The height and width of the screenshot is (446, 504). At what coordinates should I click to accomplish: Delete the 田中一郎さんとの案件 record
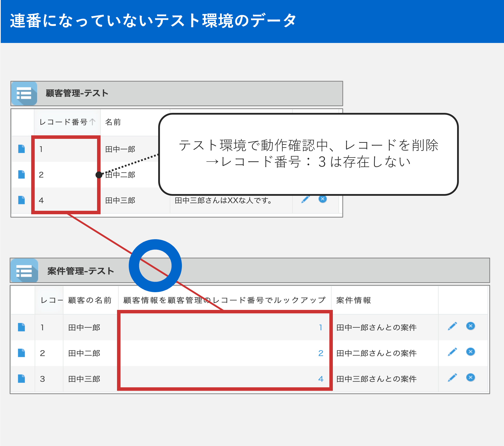[471, 326]
